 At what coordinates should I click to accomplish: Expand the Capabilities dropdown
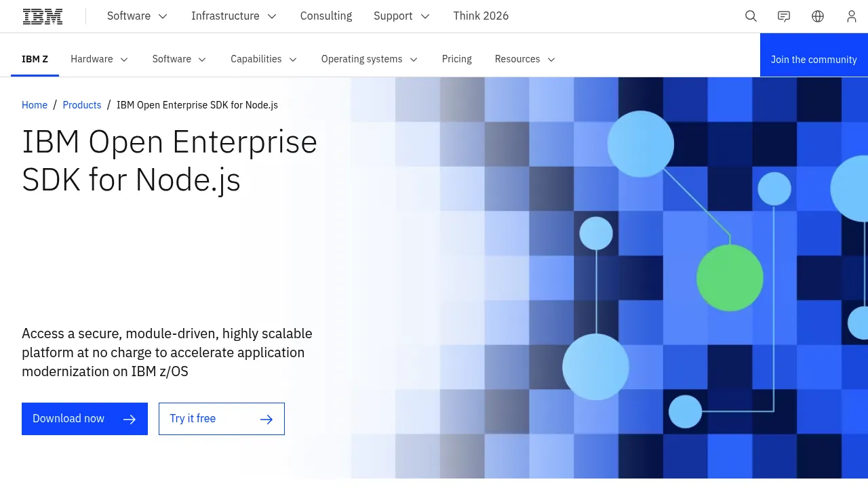pyautogui.click(x=264, y=59)
